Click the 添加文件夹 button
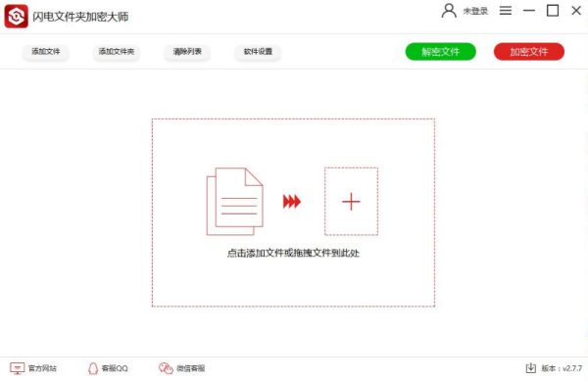This screenshot has width=588, height=381. pyautogui.click(x=117, y=51)
